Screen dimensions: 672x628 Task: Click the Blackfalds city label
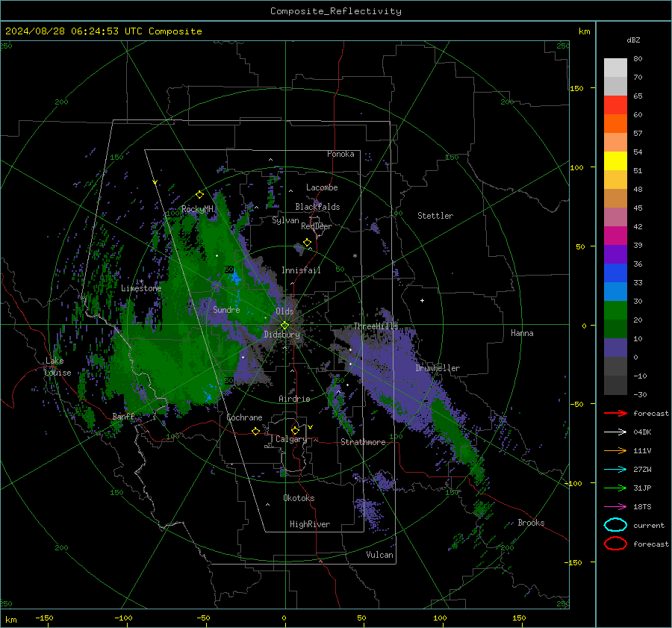click(317, 207)
